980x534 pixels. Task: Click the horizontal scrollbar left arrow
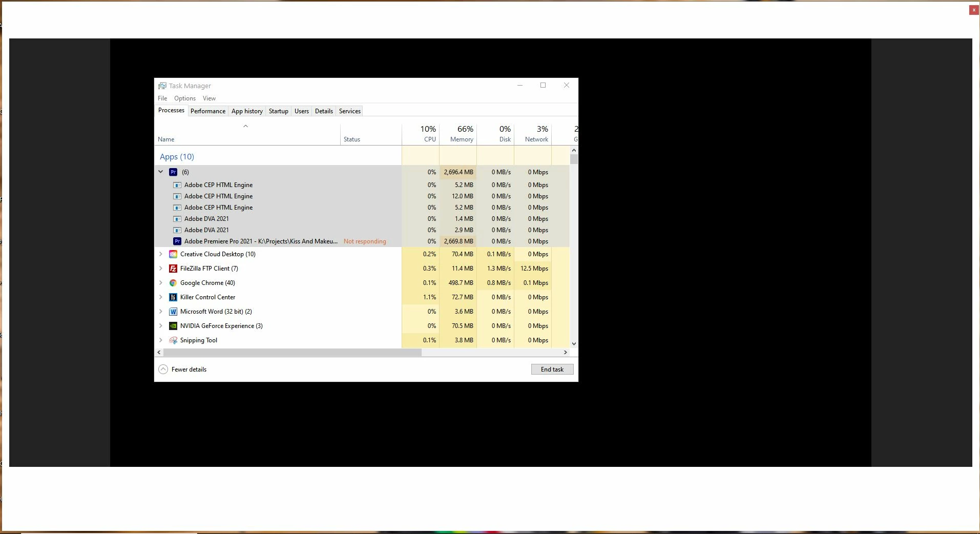[x=159, y=353]
